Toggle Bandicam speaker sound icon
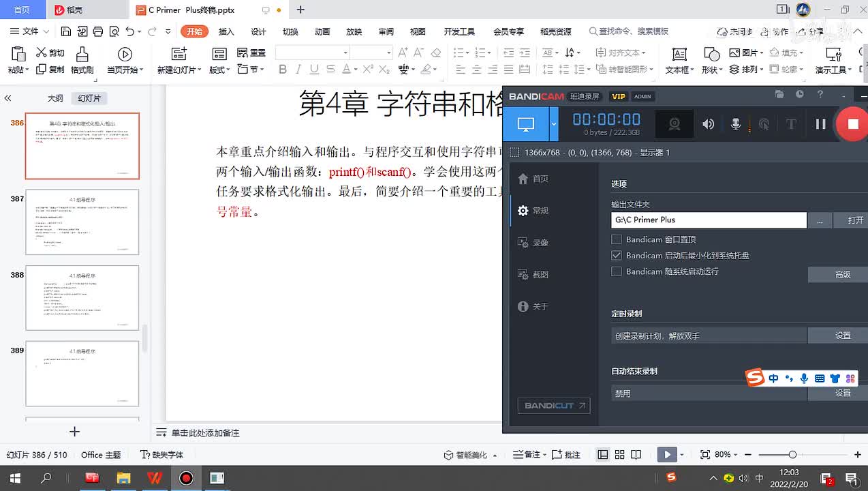 [709, 124]
